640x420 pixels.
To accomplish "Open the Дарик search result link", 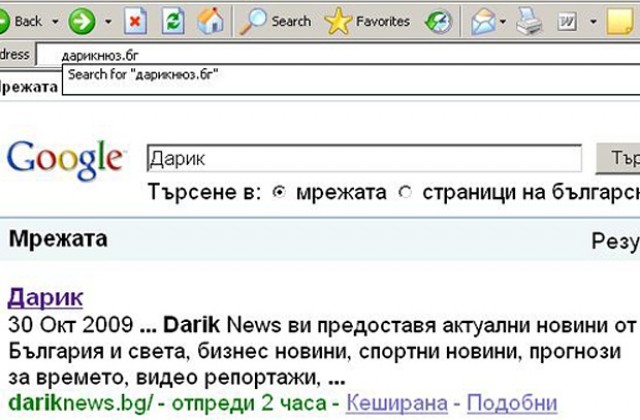I will pyautogui.click(x=45, y=297).
